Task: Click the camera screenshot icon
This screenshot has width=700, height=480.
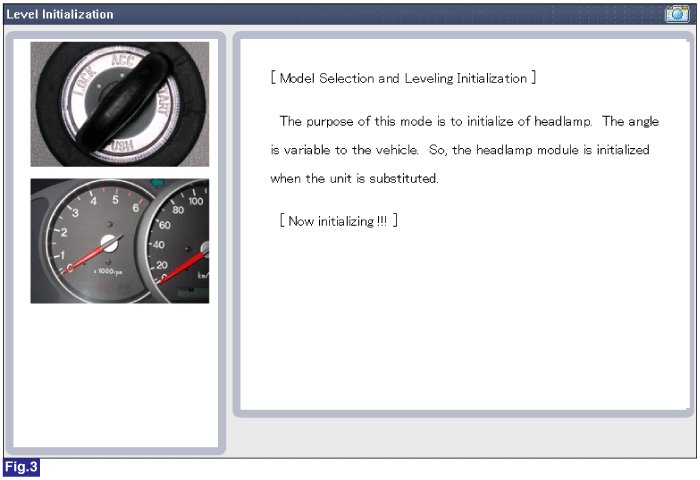Action: click(x=677, y=14)
